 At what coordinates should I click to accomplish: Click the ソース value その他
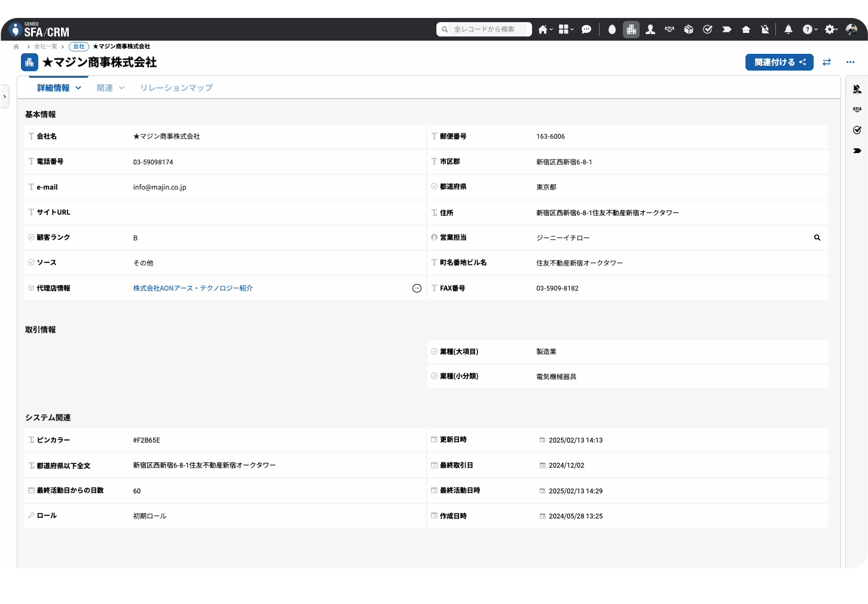point(143,263)
